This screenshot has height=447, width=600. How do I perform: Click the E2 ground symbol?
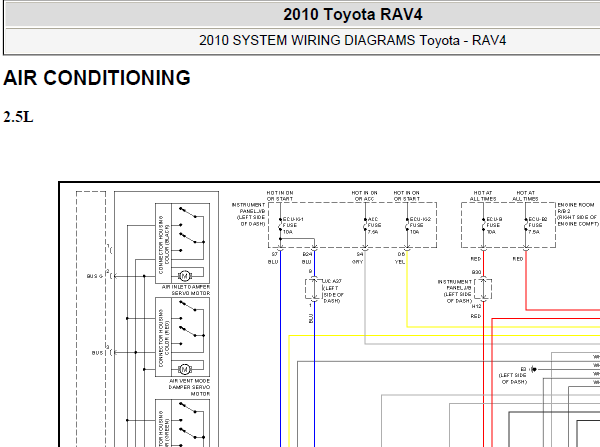point(533,369)
